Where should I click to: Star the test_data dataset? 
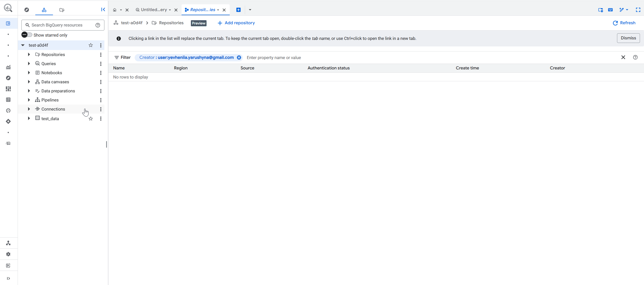tap(91, 118)
